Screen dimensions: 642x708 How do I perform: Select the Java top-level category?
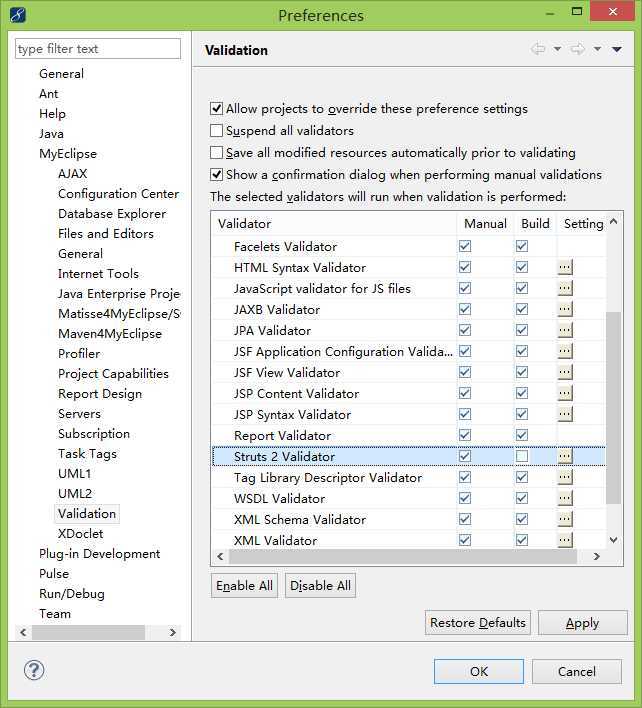click(51, 134)
